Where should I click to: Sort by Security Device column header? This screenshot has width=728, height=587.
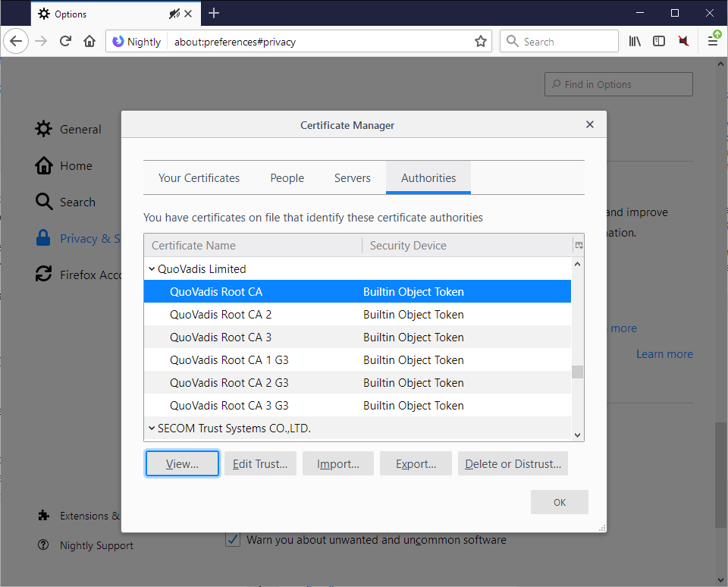coord(468,245)
